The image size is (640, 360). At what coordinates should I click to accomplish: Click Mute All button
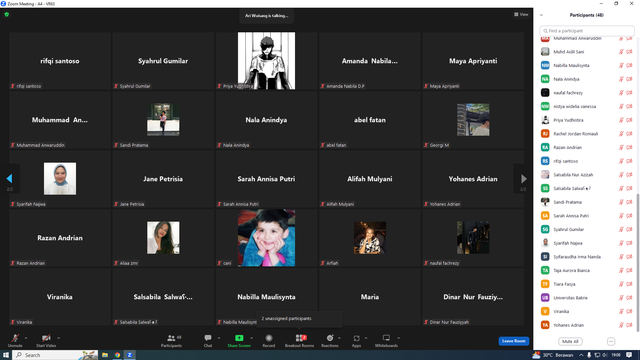[570, 341]
